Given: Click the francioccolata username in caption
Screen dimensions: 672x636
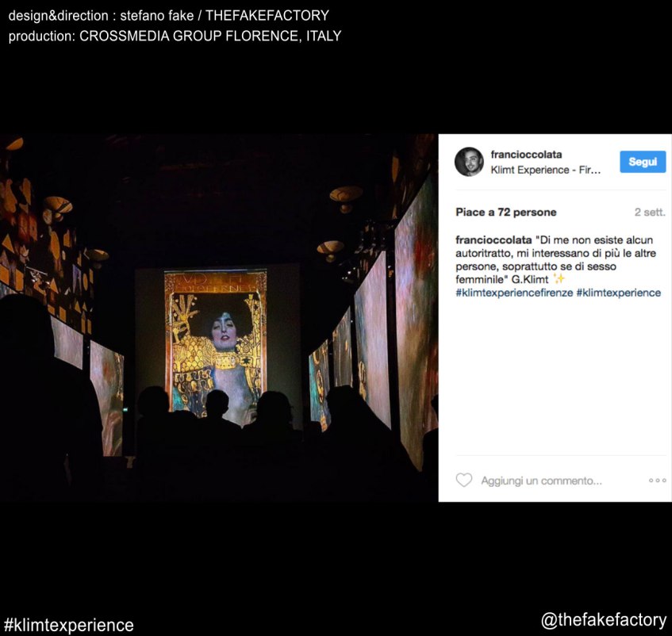Looking at the screenshot, I should [x=493, y=239].
